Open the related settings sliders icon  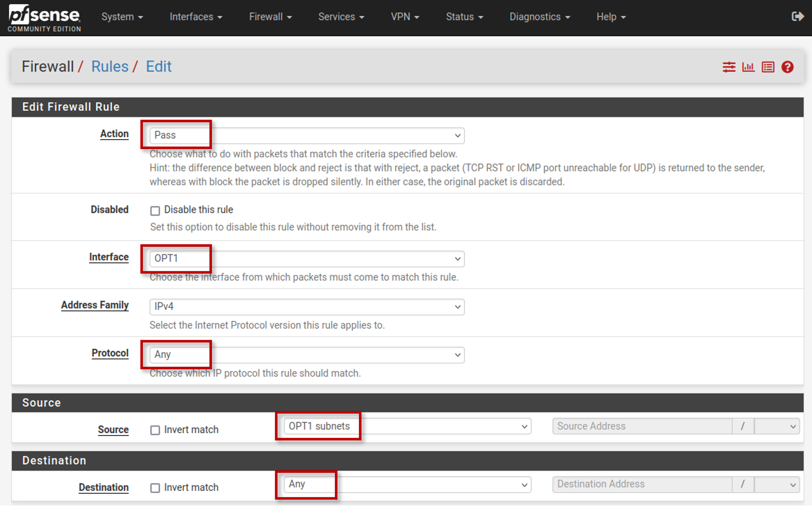pos(729,67)
